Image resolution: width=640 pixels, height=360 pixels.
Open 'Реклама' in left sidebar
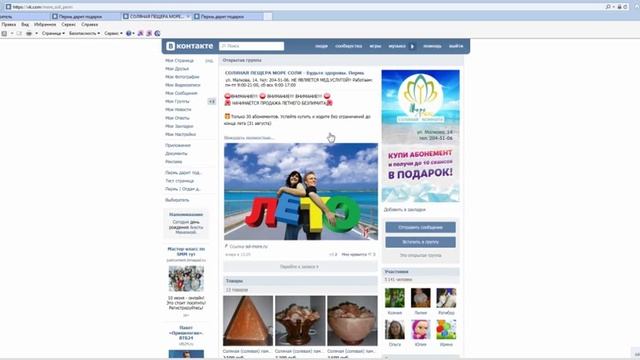click(x=173, y=162)
